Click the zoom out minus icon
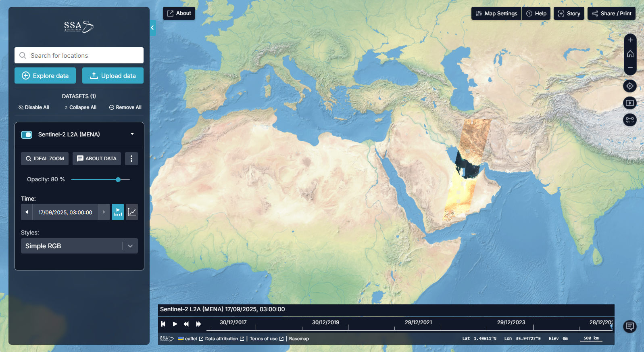Screen dimensions: 644x352 630,68
